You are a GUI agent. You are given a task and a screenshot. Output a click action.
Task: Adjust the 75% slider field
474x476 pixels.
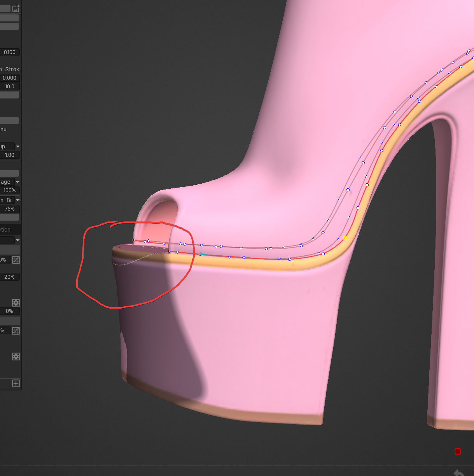9,209
